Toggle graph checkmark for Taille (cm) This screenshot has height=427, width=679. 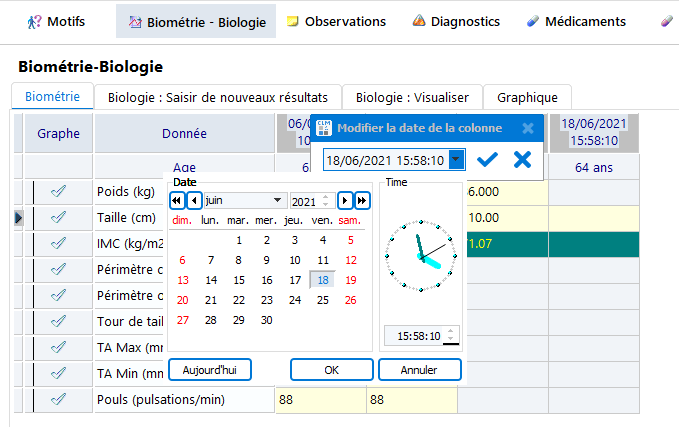point(58,217)
